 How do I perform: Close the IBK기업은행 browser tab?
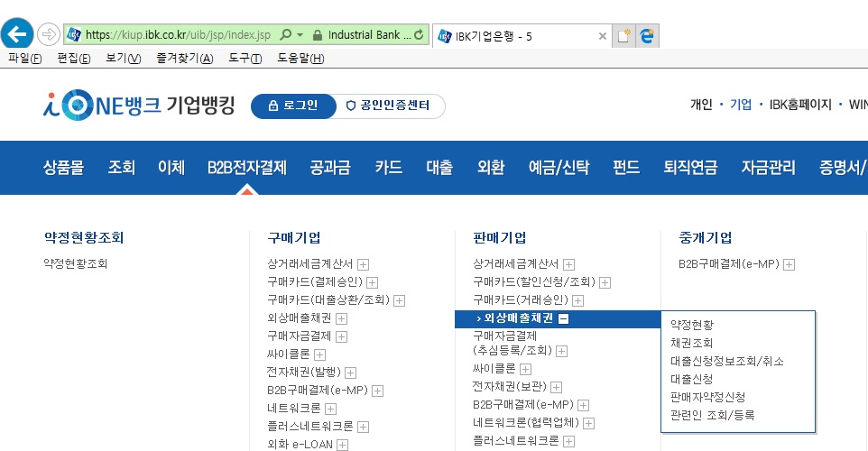click(x=603, y=36)
